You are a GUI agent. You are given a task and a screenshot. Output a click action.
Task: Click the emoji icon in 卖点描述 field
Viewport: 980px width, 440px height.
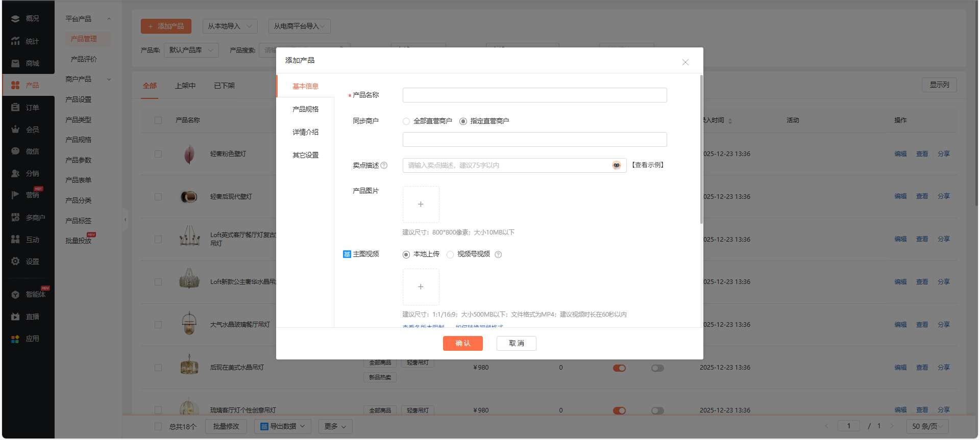[617, 165]
